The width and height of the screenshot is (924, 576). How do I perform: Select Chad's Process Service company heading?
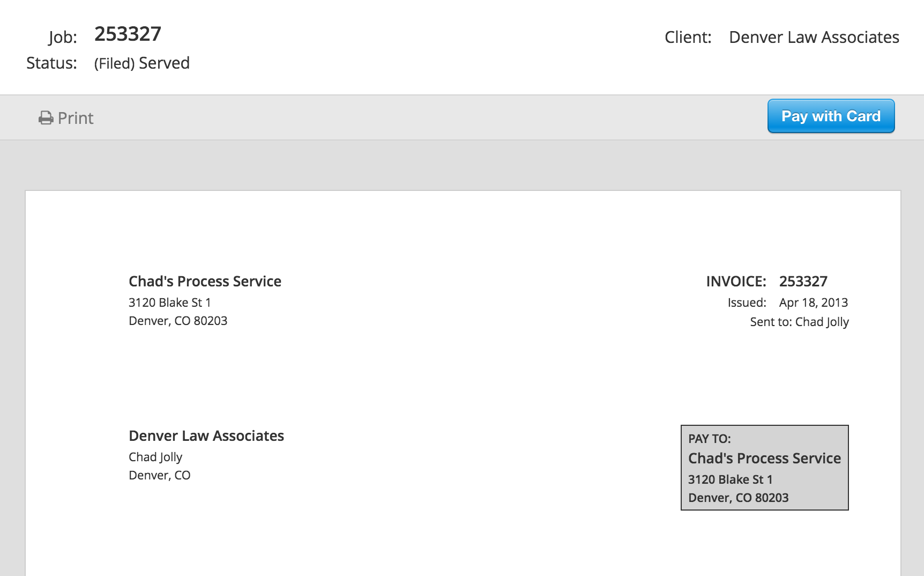pos(205,281)
